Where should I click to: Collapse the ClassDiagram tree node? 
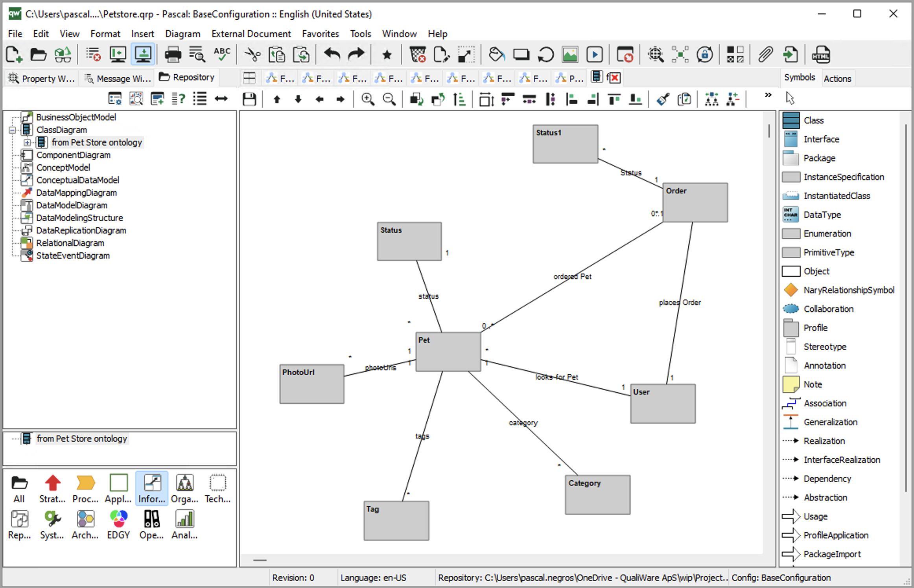pyautogui.click(x=12, y=130)
